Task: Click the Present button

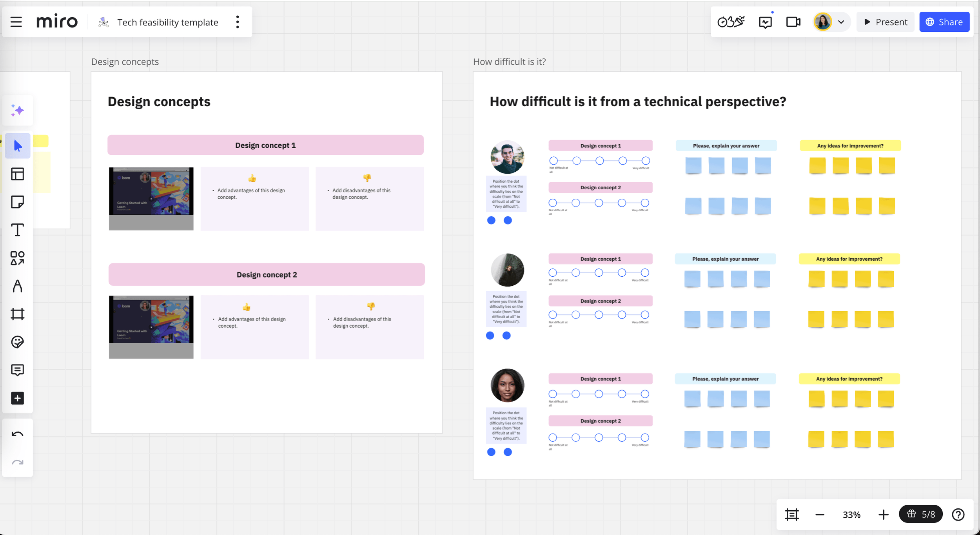Action: pyautogui.click(x=885, y=22)
